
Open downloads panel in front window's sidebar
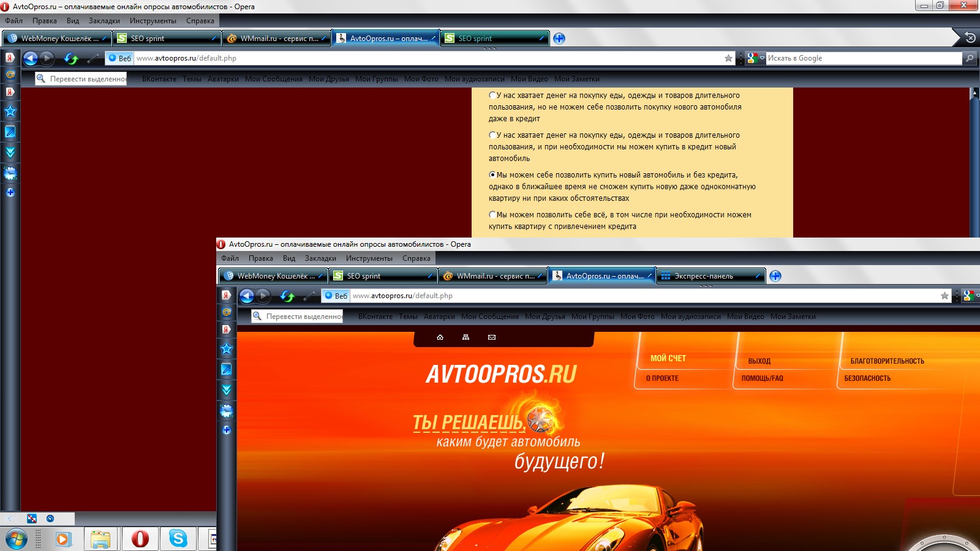(x=227, y=390)
